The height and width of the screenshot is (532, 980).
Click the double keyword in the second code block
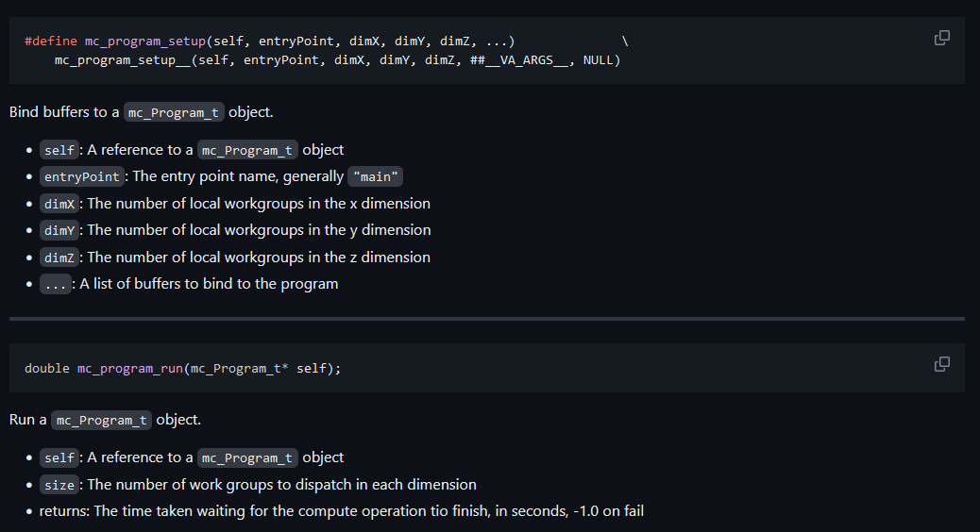pos(47,368)
